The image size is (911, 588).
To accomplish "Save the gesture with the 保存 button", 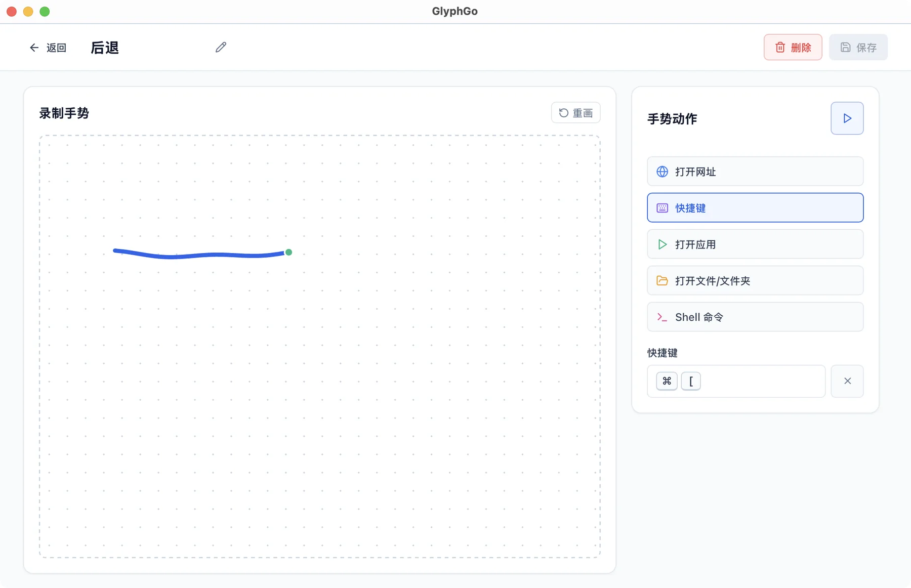I will (858, 47).
